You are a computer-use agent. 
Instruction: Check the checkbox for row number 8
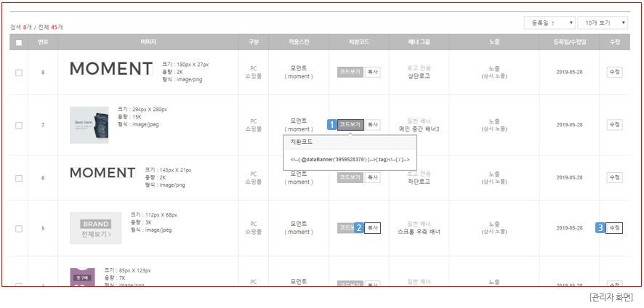19,73
